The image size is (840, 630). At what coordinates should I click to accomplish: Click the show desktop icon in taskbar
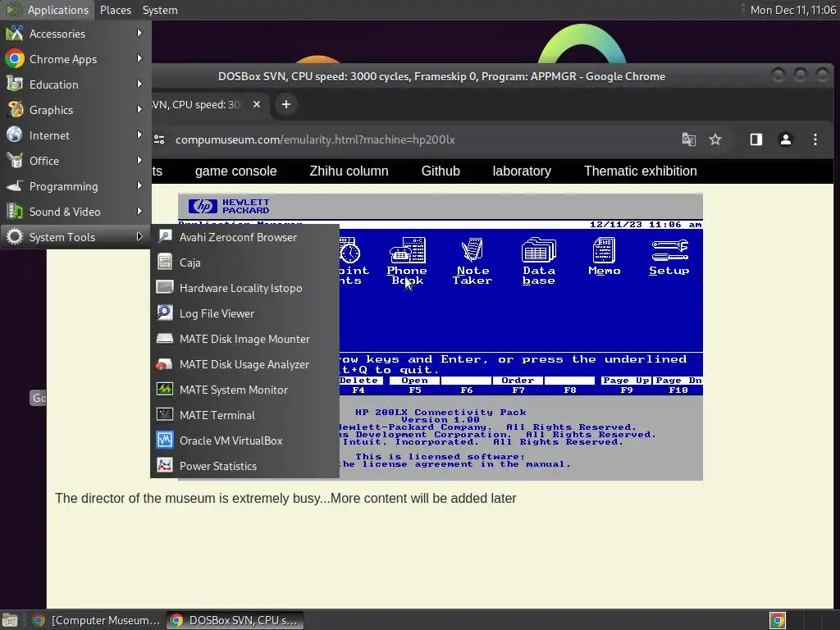click(x=10, y=620)
